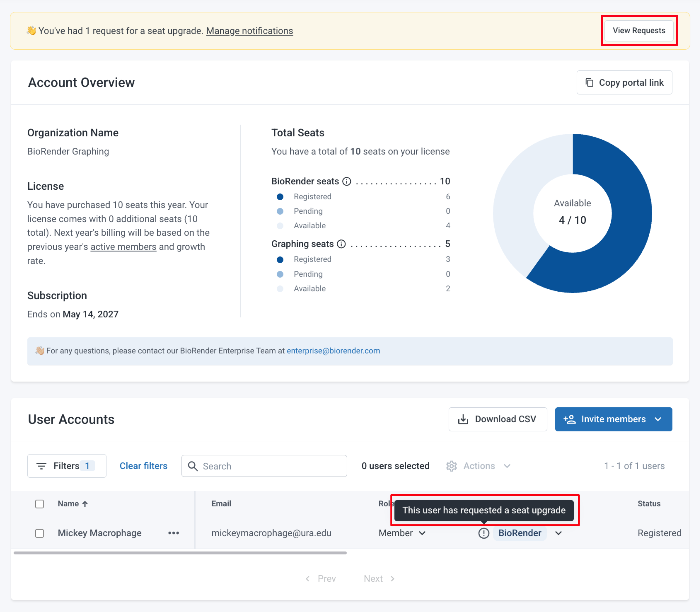This screenshot has height=613, width=700.
Task: Click the BioRender seats info icon
Action: 347,181
